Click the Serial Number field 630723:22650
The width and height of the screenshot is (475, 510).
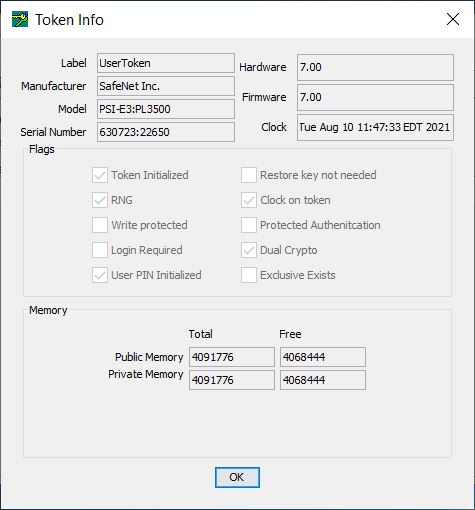coord(166,132)
